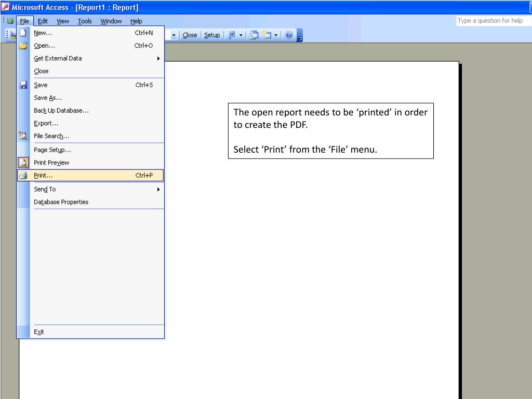Viewport: 532px width, 399px height.
Task: Click the Microsoft Access title bar icon
Action: (5, 7)
